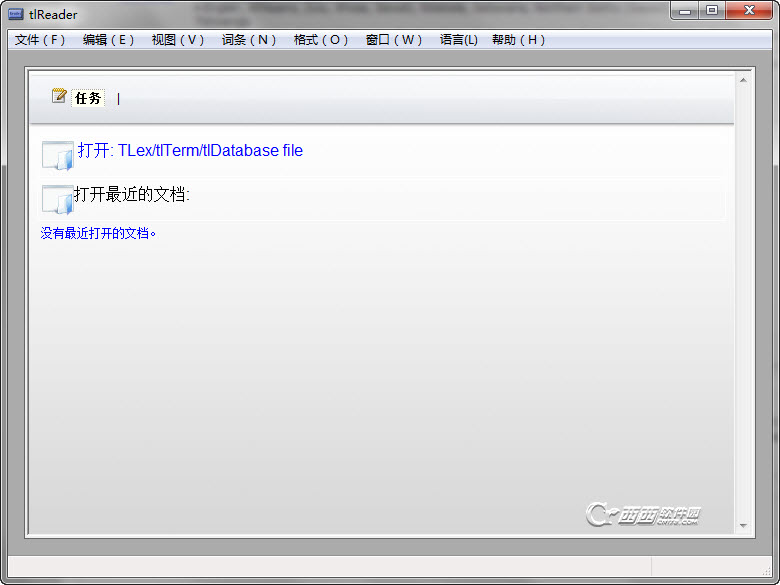
Task: Open the 编辑 (E) menu
Action: [x=108, y=40]
